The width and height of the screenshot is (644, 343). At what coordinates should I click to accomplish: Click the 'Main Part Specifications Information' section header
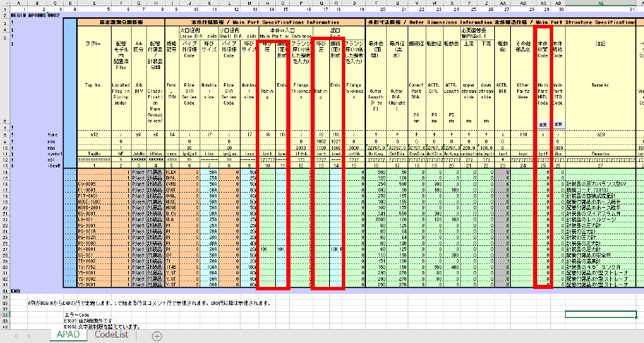pos(265,22)
